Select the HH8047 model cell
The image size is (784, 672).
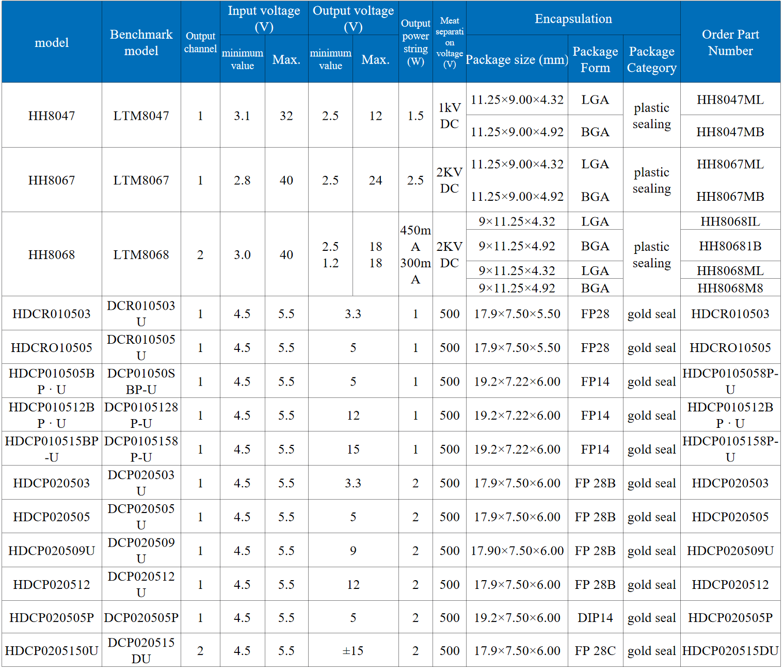click(x=52, y=116)
